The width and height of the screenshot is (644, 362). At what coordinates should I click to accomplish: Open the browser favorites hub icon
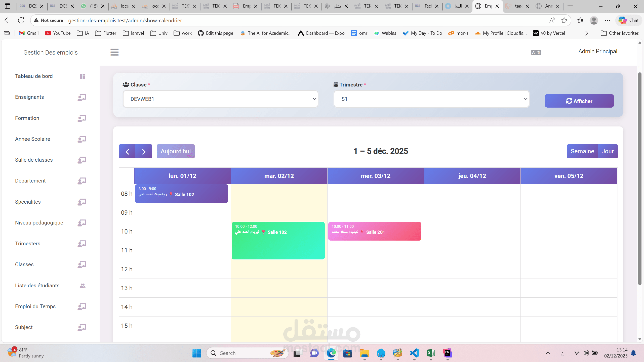pos(580,20)
